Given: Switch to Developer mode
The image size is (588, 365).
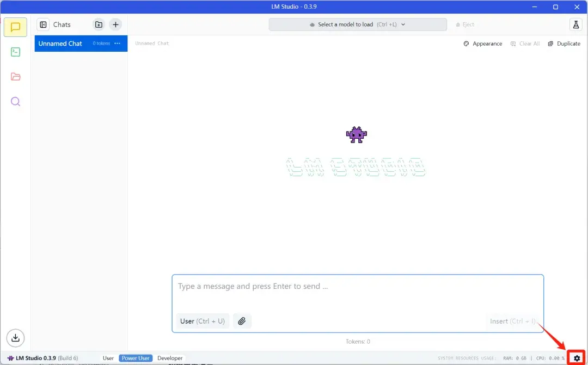Looking at the screenshot, I should [170, 358].
